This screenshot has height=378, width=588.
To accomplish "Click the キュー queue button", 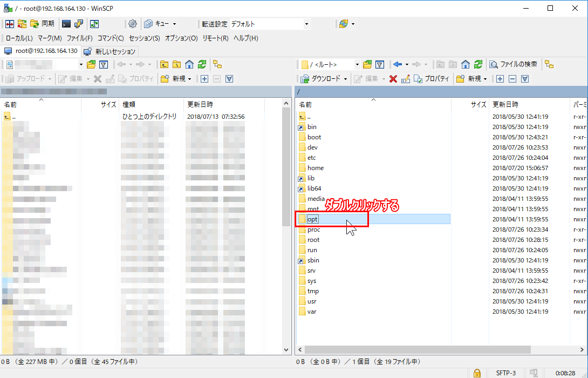I will click(x=156, y=24).
